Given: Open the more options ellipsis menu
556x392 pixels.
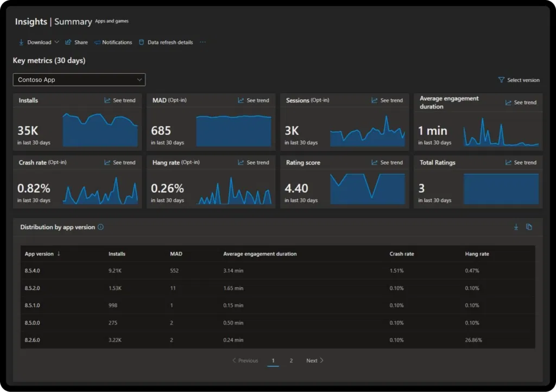Looking at the screenshot, I should (x=203, y=42).
